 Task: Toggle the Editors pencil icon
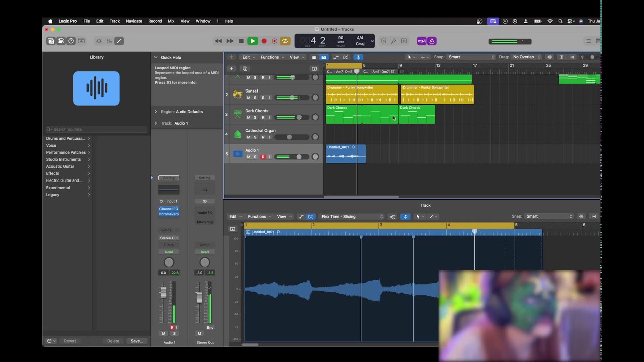pyautogui.click(x=119, y=41)
